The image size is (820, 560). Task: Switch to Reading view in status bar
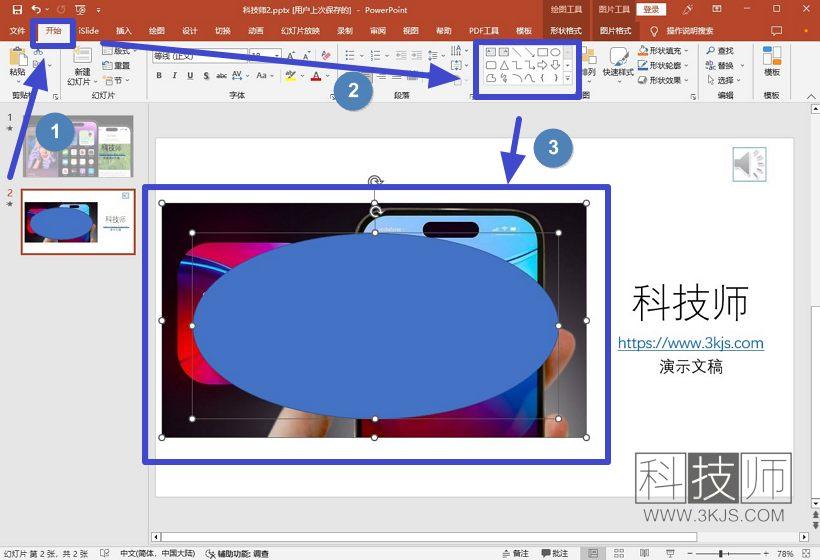[x=644, y=553]
